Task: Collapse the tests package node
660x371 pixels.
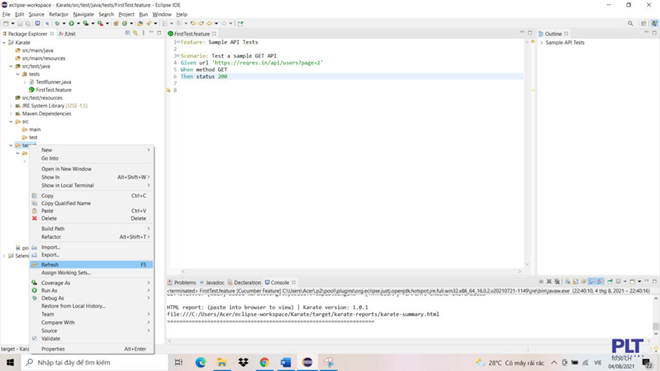Action: (18, 74)
